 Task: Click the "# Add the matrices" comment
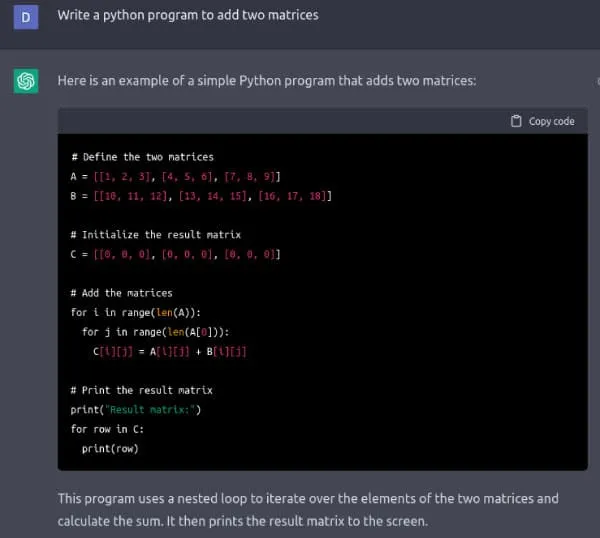121,293
